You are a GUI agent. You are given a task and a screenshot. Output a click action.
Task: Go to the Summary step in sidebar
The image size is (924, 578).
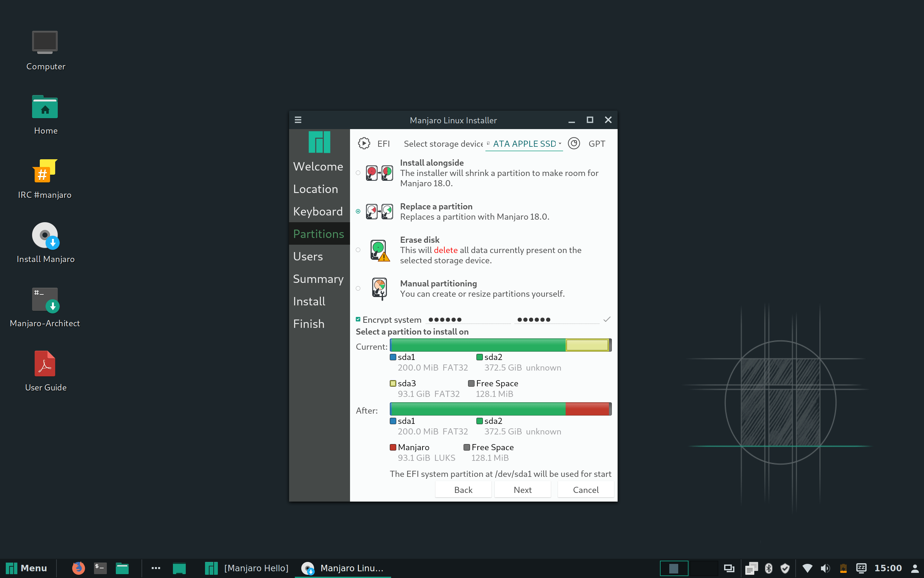(x=319, y=279)
